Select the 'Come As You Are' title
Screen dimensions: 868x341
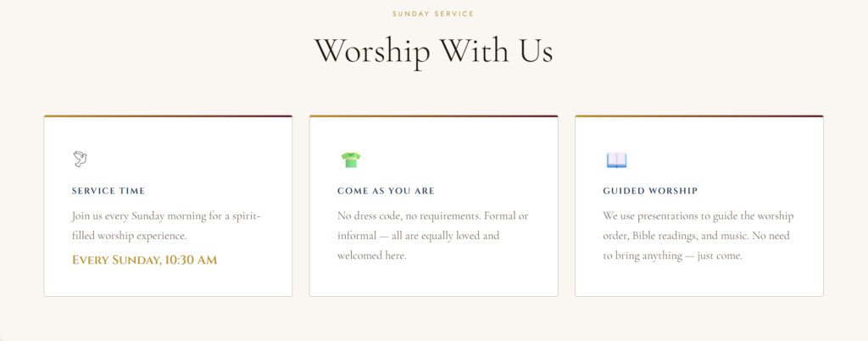(386, 191)
